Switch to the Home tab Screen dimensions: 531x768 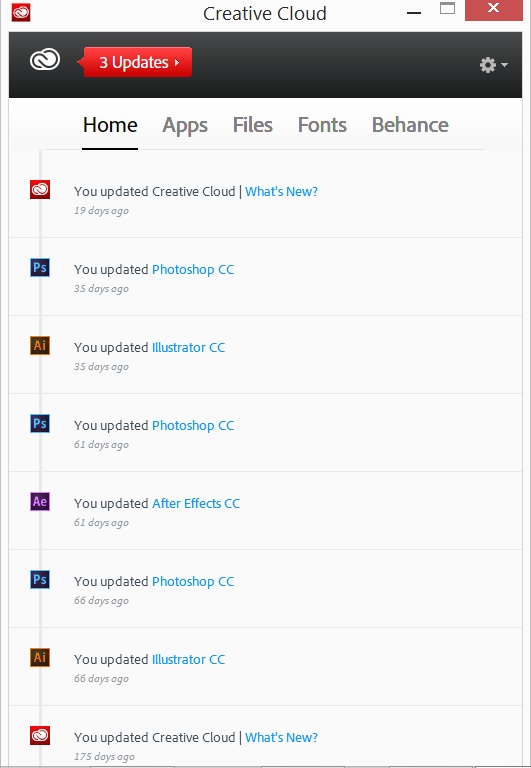110,125
